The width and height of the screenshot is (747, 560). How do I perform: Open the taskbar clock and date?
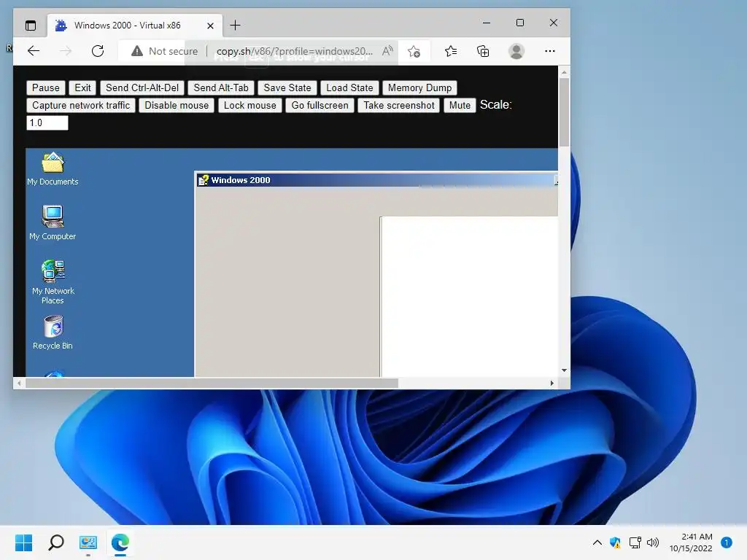(691, 542)
